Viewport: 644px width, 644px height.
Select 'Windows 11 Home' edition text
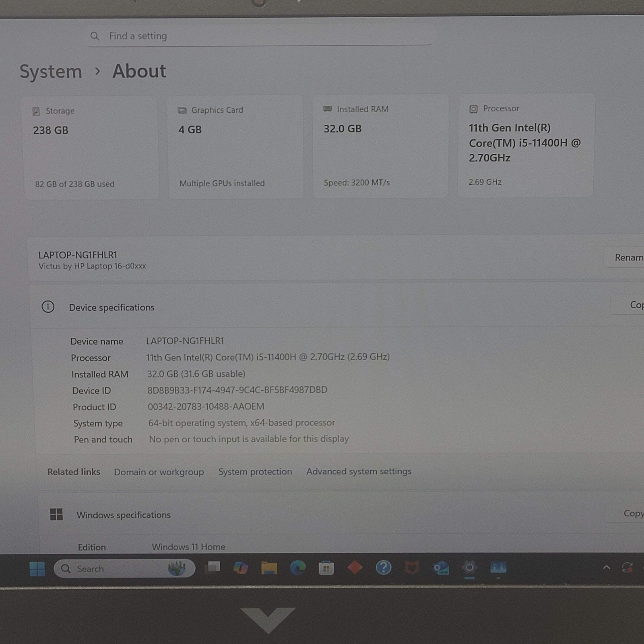[x=188, y=547]
